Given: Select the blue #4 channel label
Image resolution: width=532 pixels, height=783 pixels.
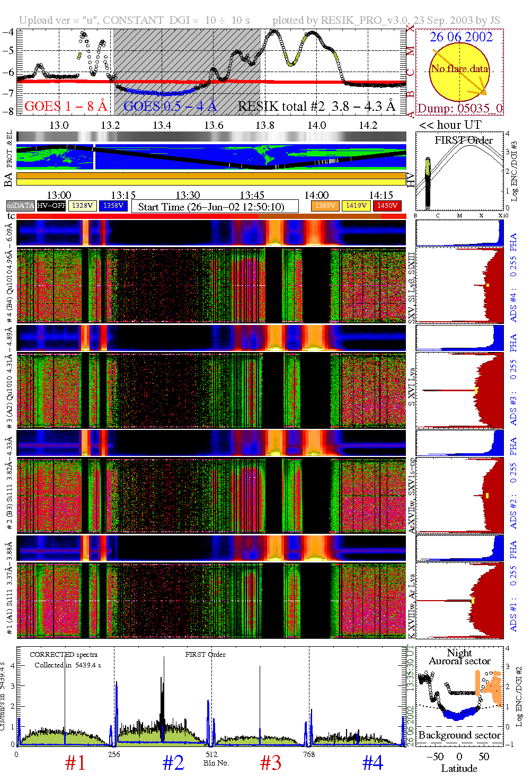Looking at the screenshot, I should coord(373,763).
